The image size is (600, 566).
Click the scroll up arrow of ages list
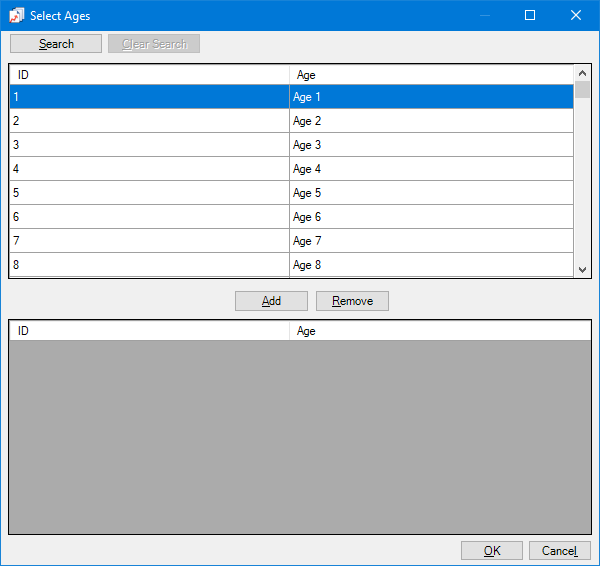(583, 73)
